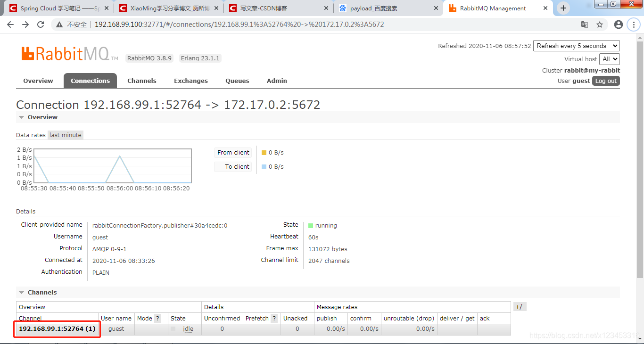644x344 pixels.
Task: Click the From client legend label
Action: pyautogui.click(x=233, y=153)
